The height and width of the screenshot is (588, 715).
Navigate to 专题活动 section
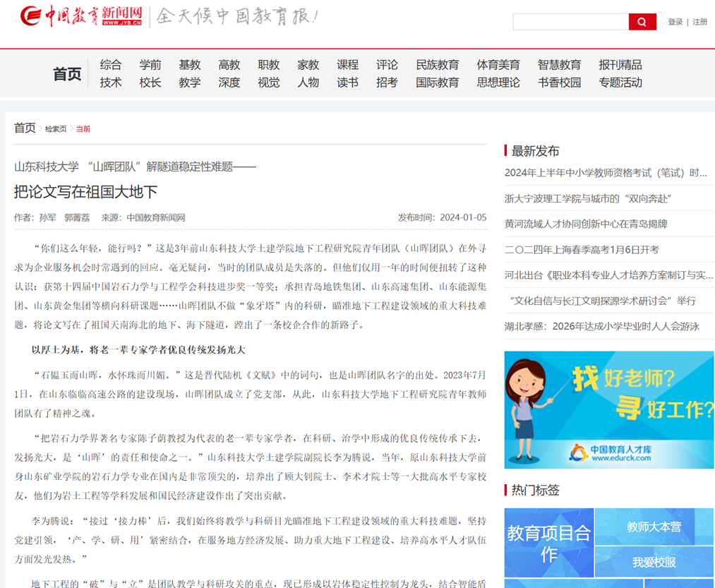tap(620, 83)
